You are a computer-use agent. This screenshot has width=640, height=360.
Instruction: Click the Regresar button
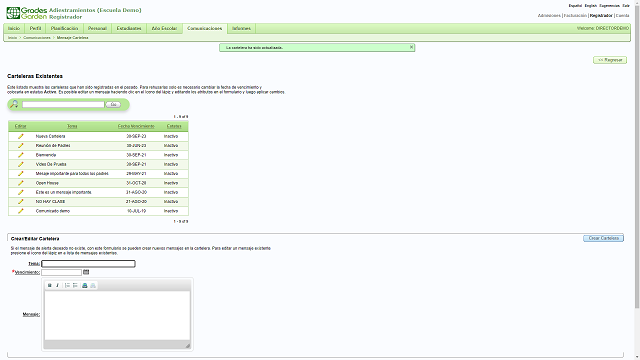tap(610, 60)
